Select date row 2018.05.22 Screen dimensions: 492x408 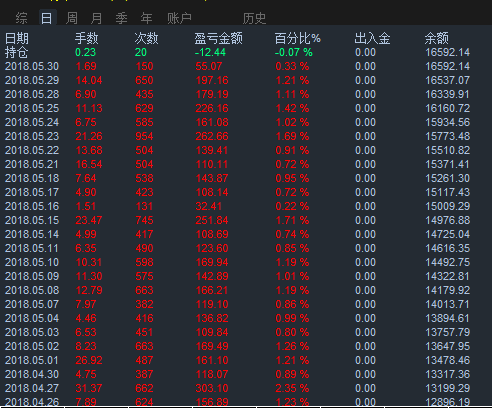[x=32, y=150]
